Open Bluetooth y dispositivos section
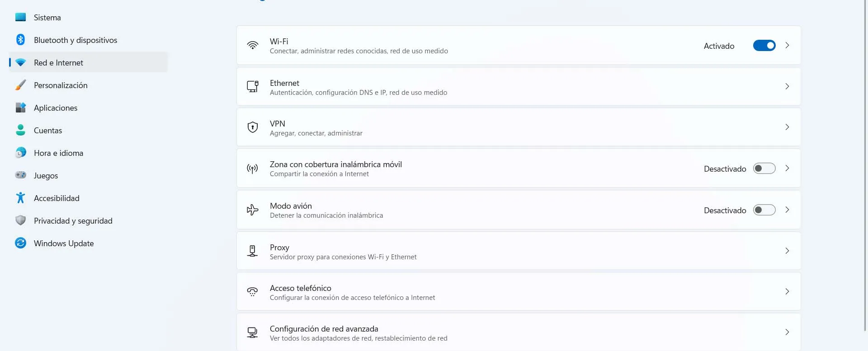Screen dimensions: 868x351 coord(89,40)
